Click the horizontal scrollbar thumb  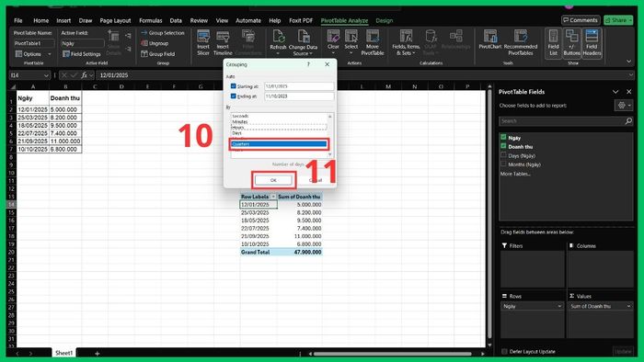pyautogui.click(x=392, y=354)
